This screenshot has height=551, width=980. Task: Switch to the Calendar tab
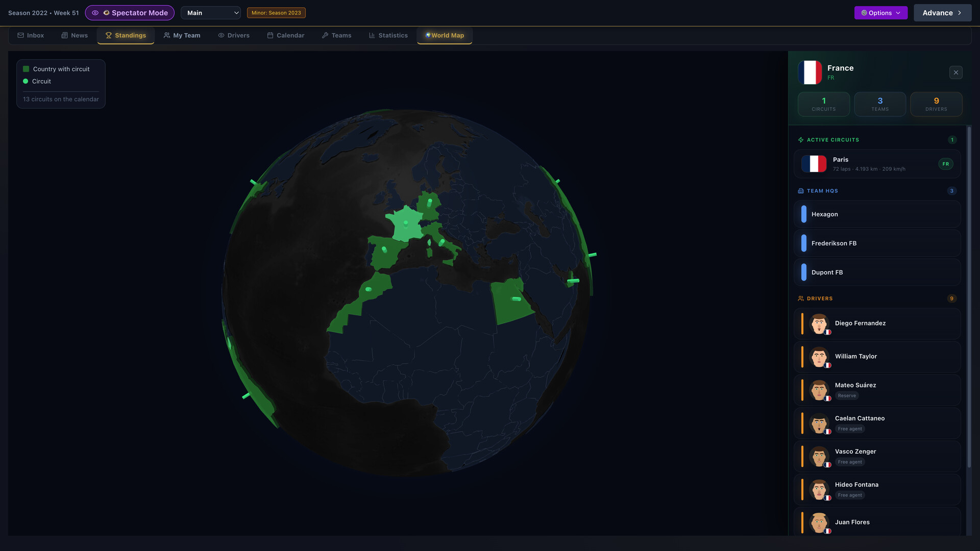(x=286, y=35)
